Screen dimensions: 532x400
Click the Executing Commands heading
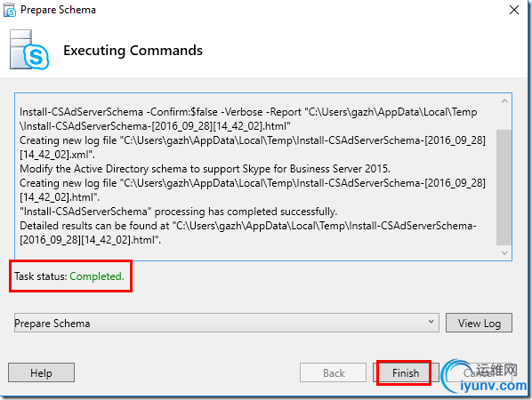click(133, 51)
